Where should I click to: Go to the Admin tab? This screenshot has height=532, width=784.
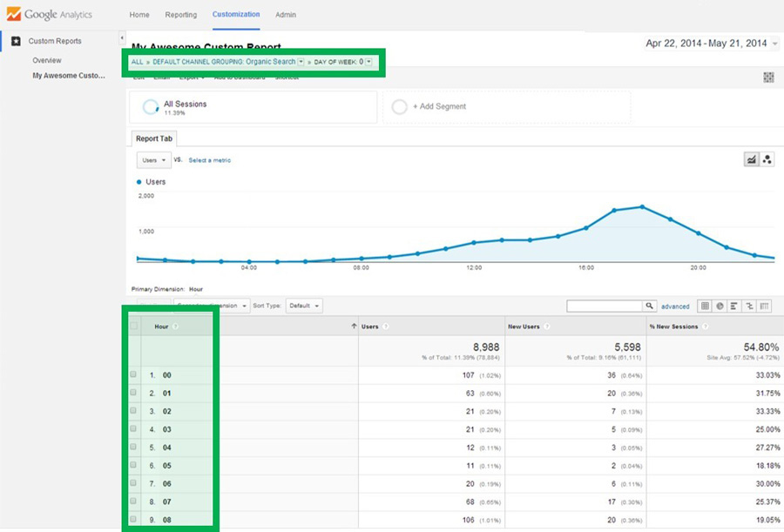285,15
